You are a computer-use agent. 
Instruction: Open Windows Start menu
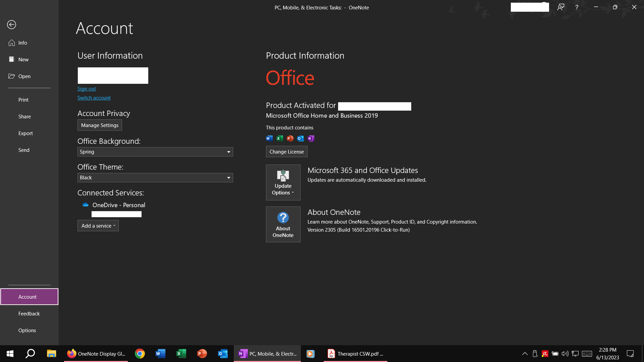(x=10, y=354)
